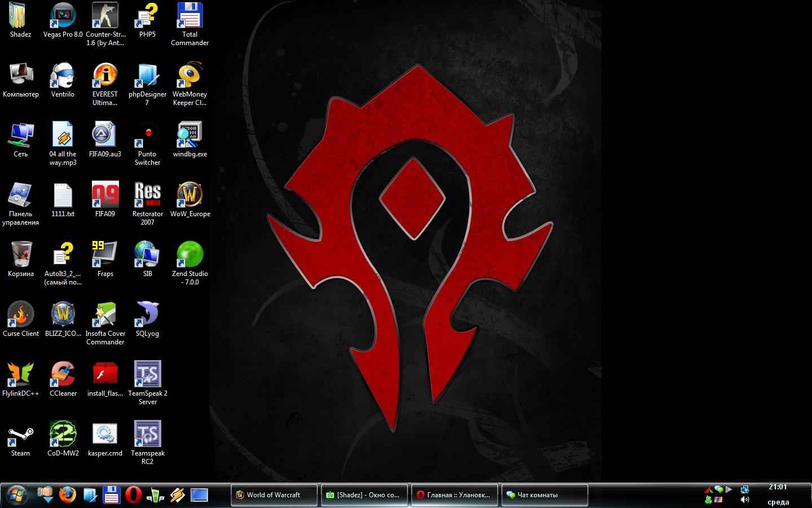Screen dimensions: 812x508
Task: Launch Firefox from the quick launch bar
Action: (x=68, y=495)
